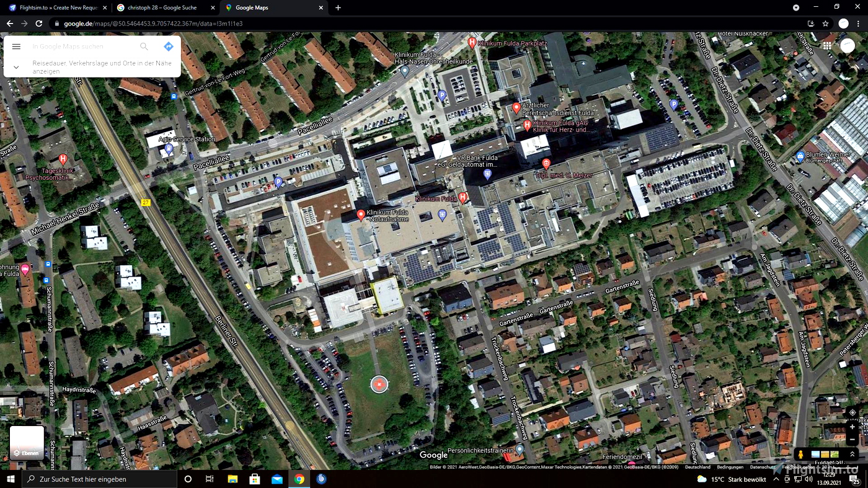
Task: Click the Bedingungen link in the footer
Action: [730, 467]
